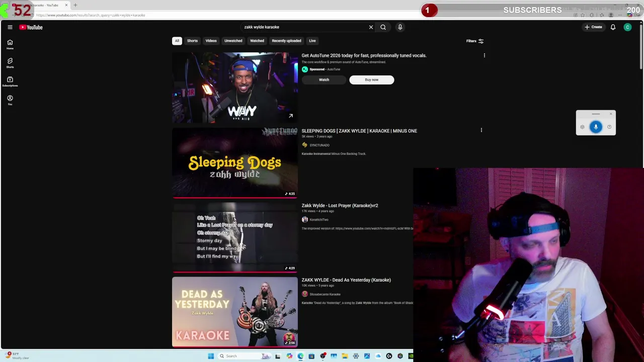644x362 pixels.
Task: Select the Shorts filter chip
Action: point(192,41)
